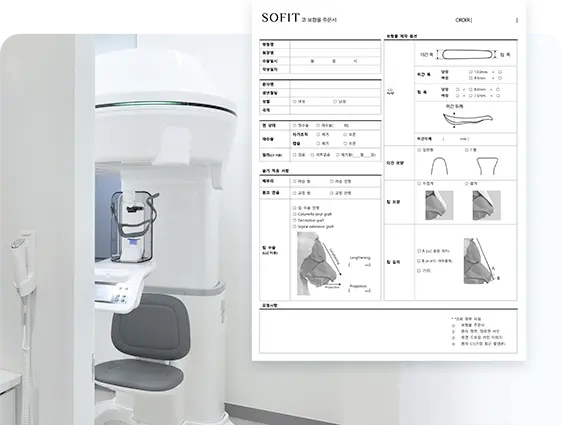The image size is (561, 425).
Task: Check the box above the flared vase-shaped outline
Action: [x=467, y=150]
